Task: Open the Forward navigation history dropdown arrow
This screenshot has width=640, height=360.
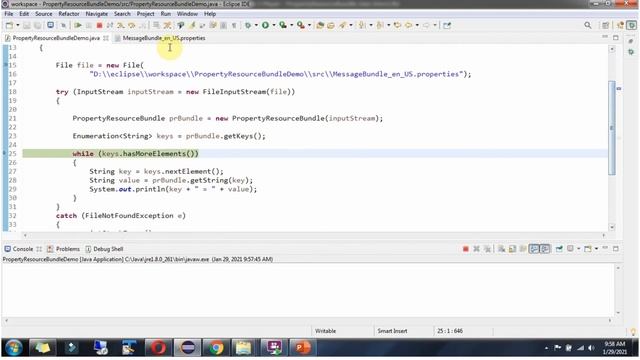Action: (435, 25)
